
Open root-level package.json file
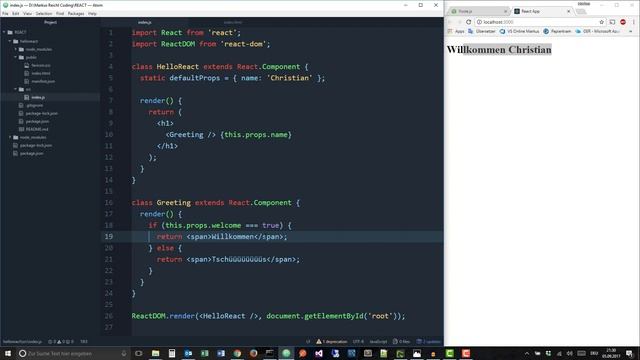tap(31, 153)
